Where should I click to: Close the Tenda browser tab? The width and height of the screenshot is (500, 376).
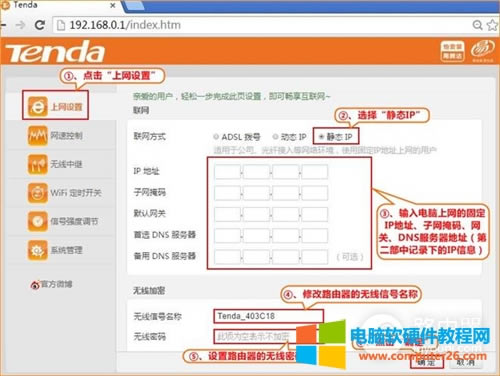(113, 5)
